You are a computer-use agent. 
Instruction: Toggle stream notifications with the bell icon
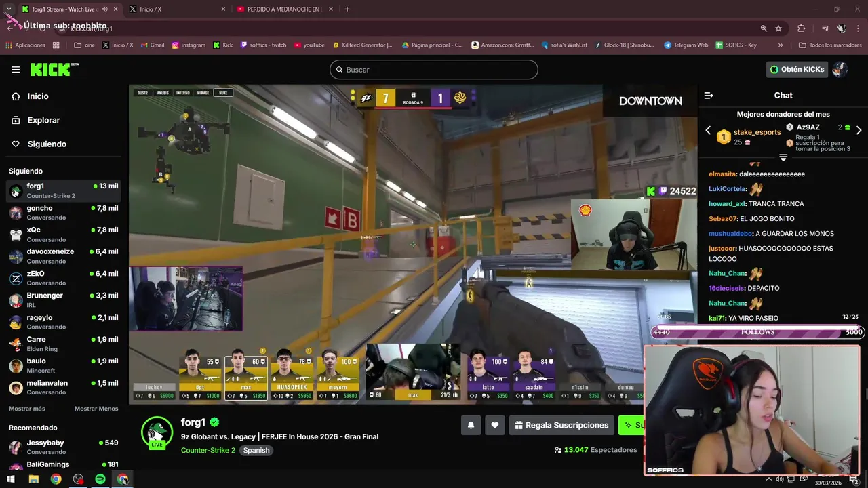click(x=471, y=425)
